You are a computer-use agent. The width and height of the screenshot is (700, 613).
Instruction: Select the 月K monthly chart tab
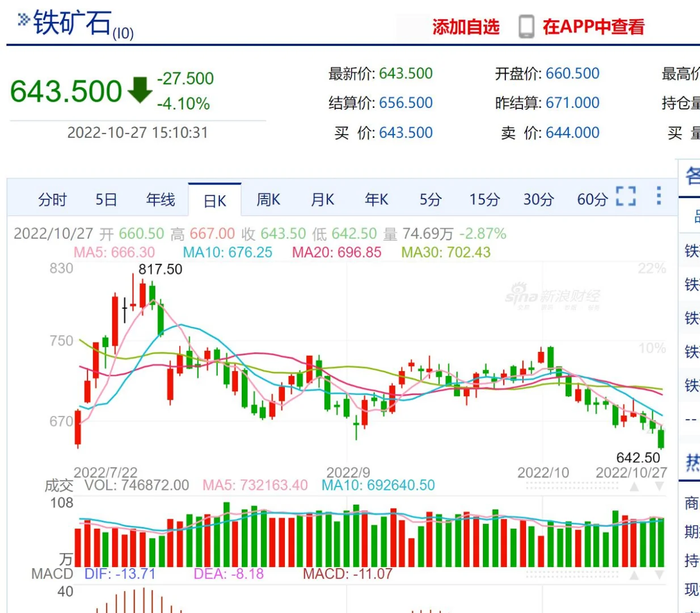click(321, 200)
